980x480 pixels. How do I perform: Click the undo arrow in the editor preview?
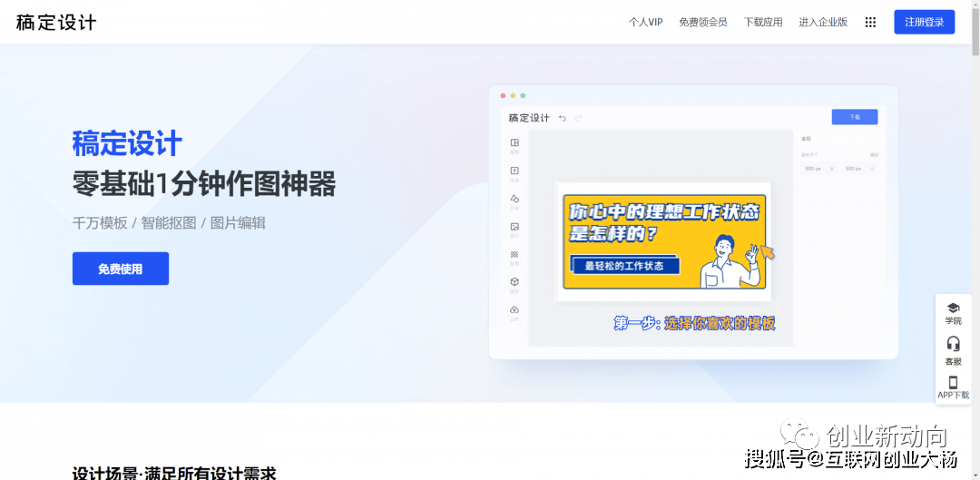(562, 118)
